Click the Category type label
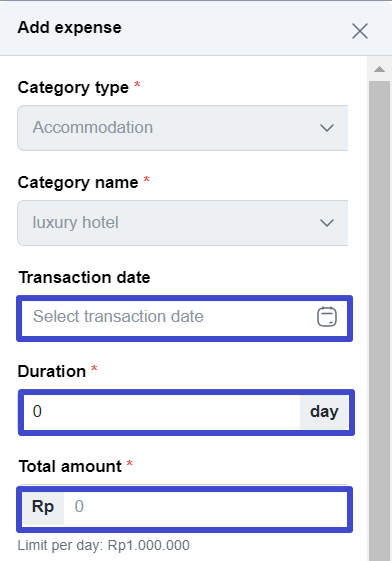The width and height of the screenshot is (392, 561). pyautogui.click(x=73, y=88)
